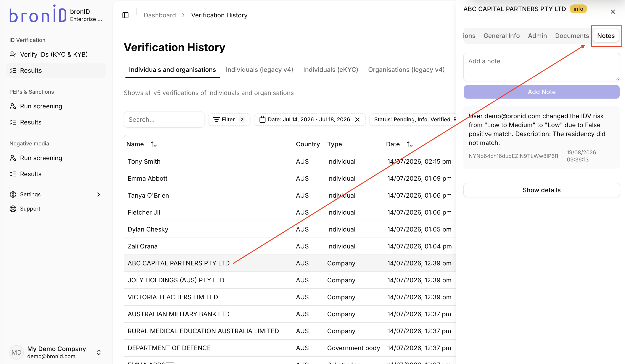Open the Admin tab in side panel
Image resolution: width=625 pixels, height=364 pixels.
click(537, 36)
